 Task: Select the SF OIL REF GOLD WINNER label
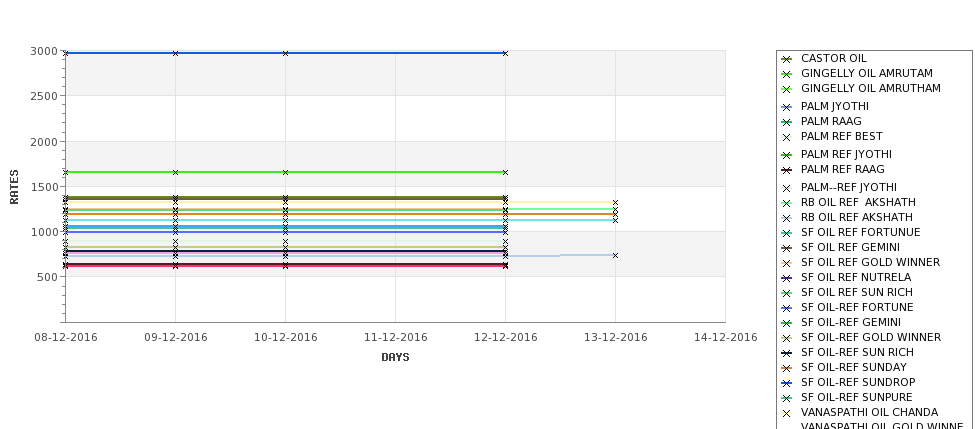870,262
